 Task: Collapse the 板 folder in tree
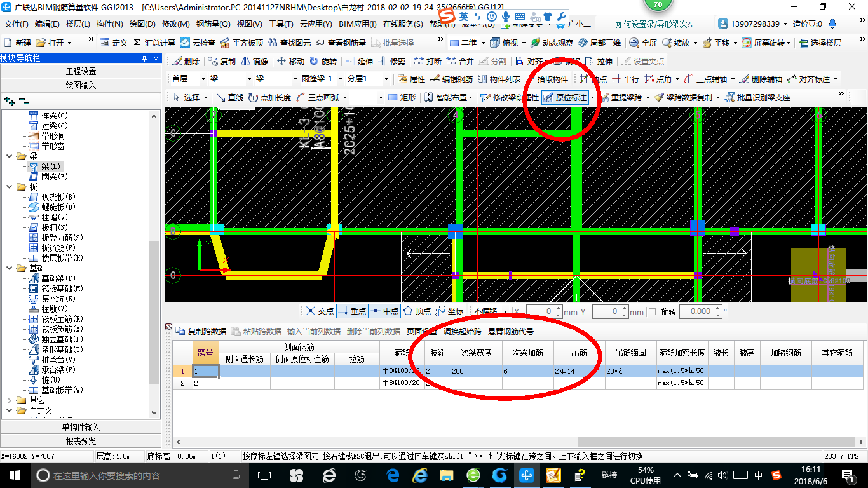[x=10, y=187]
